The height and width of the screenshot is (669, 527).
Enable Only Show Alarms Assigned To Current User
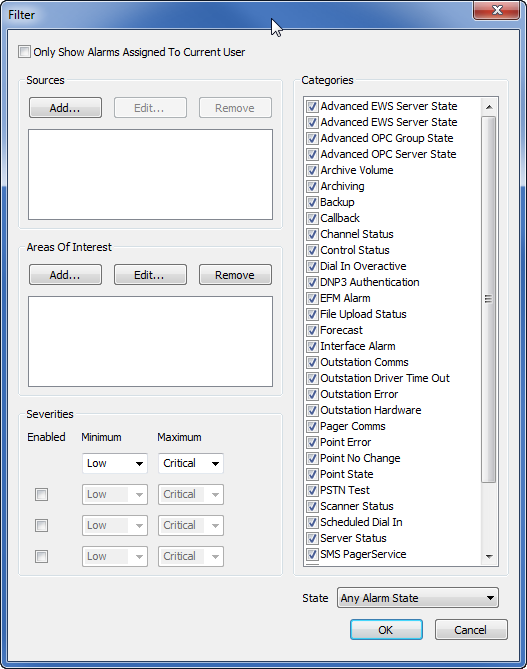coord(25,52)
